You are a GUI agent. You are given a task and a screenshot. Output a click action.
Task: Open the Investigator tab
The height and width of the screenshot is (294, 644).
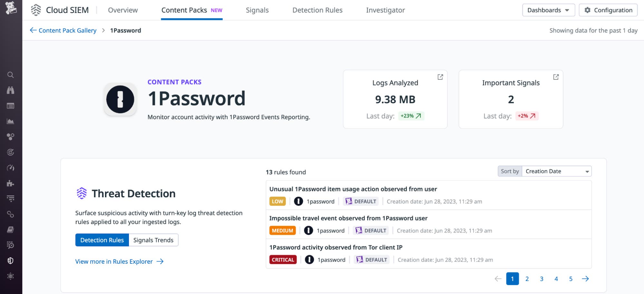pos(385,10)
